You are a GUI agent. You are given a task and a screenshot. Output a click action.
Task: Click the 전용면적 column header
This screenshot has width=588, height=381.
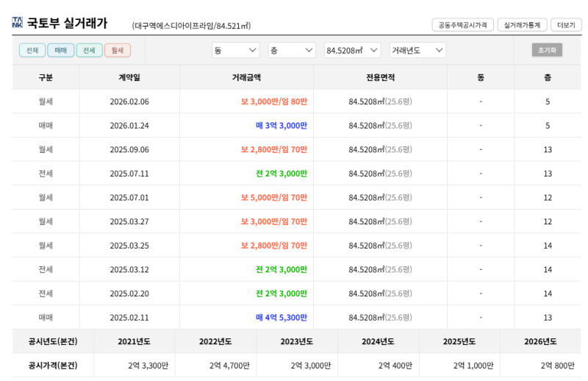380,77
